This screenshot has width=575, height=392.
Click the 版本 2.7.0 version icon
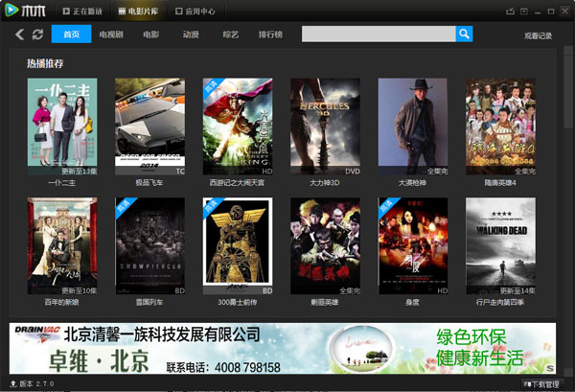[12, 383]
